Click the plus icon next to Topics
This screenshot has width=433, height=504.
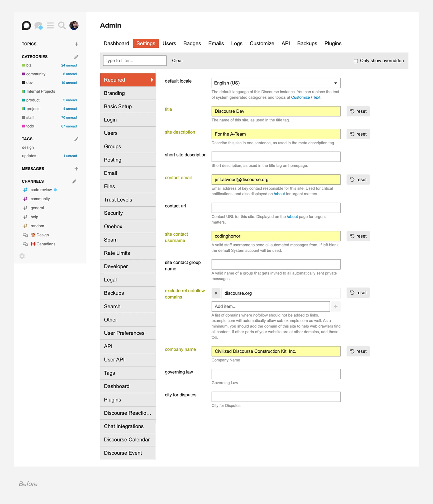click(76, 44)
